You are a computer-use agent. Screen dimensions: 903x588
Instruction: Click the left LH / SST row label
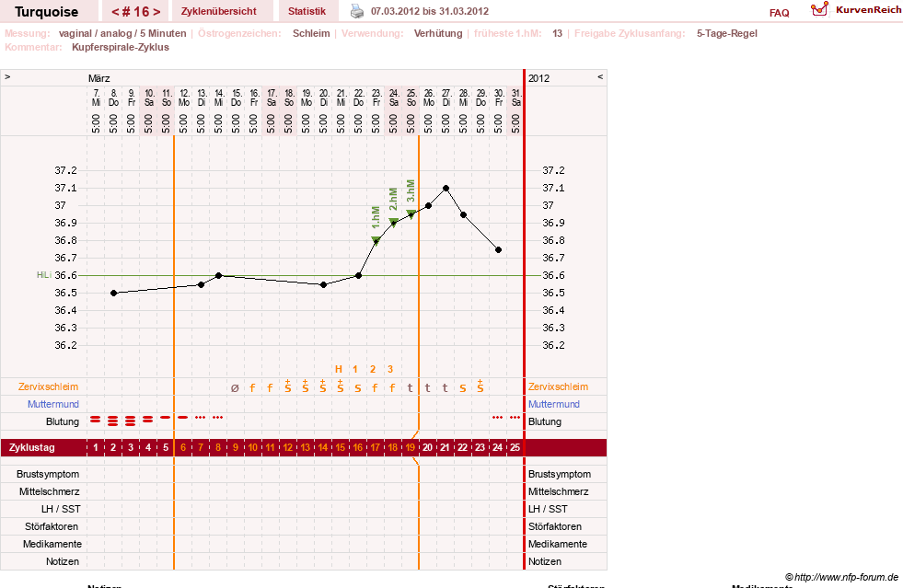pyautogui.click(x=61, y=509)
